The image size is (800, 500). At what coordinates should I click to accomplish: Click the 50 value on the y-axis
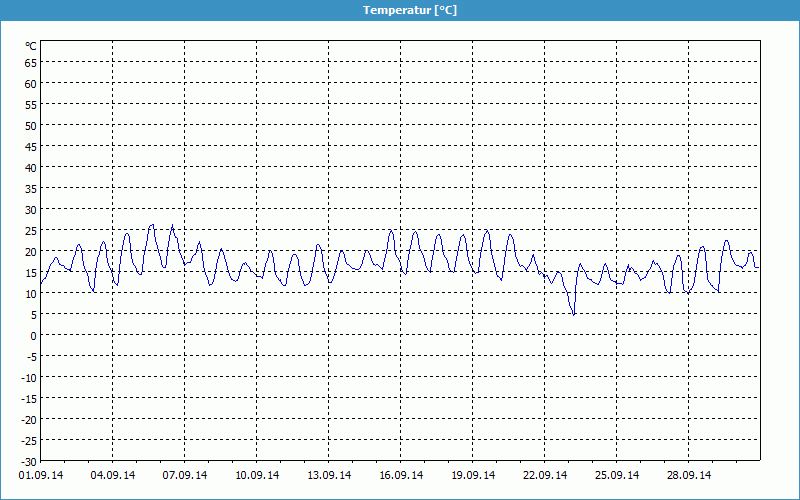(x=30, y=125)
